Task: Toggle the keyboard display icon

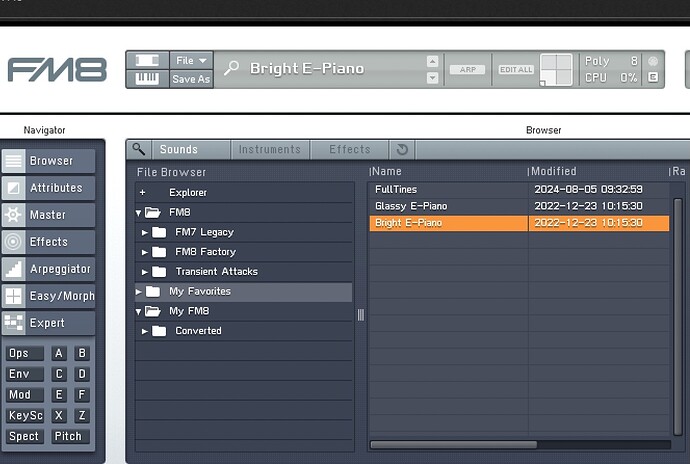Action: [147, 79]
